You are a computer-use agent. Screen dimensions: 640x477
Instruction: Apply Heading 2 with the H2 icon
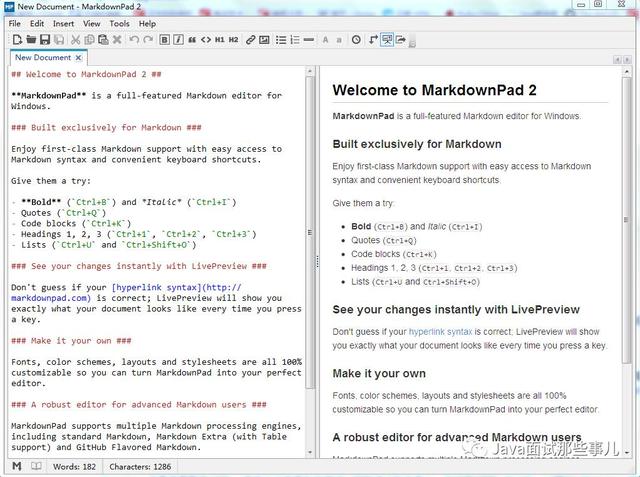click(233, 40)
